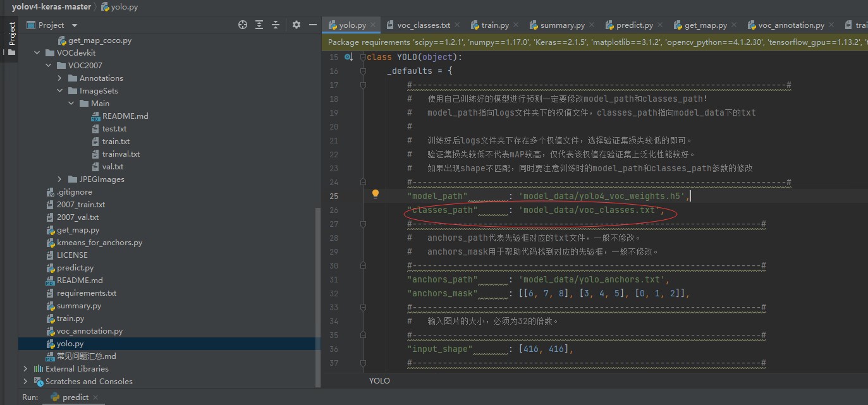
Task: Open the predict run configuration tab
Action: (x=75, y=397)
